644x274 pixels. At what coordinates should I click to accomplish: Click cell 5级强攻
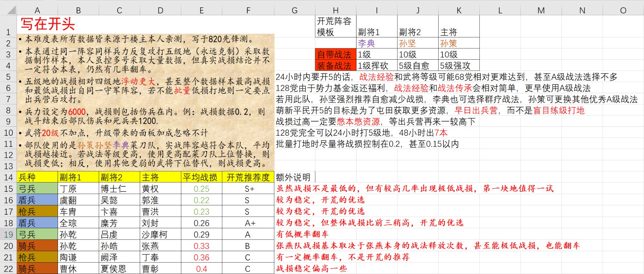[x=459, y=65]
